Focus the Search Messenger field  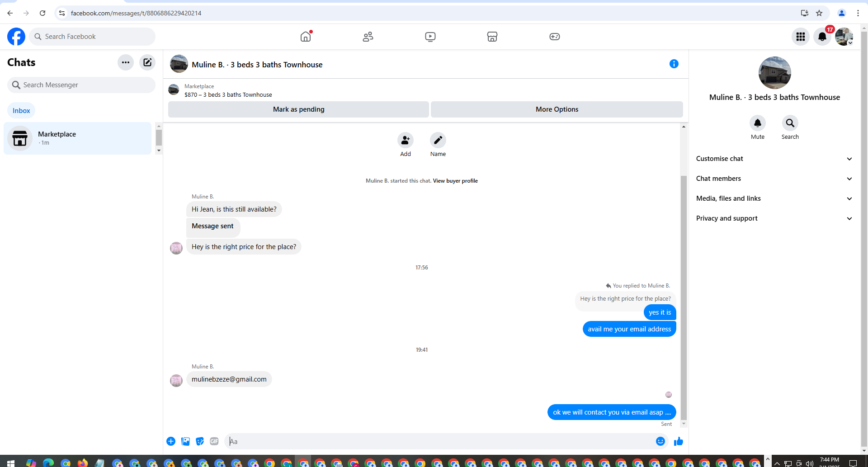81,85
